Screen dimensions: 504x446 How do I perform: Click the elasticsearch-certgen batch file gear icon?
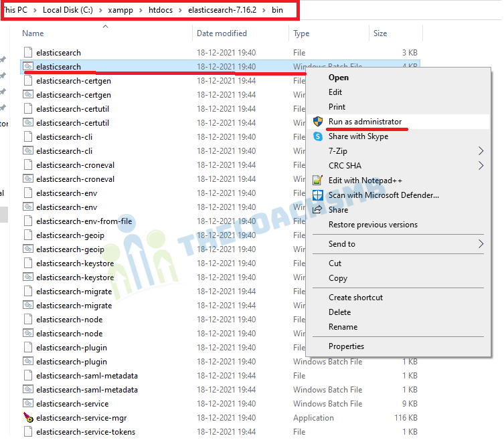click(28, 95)
